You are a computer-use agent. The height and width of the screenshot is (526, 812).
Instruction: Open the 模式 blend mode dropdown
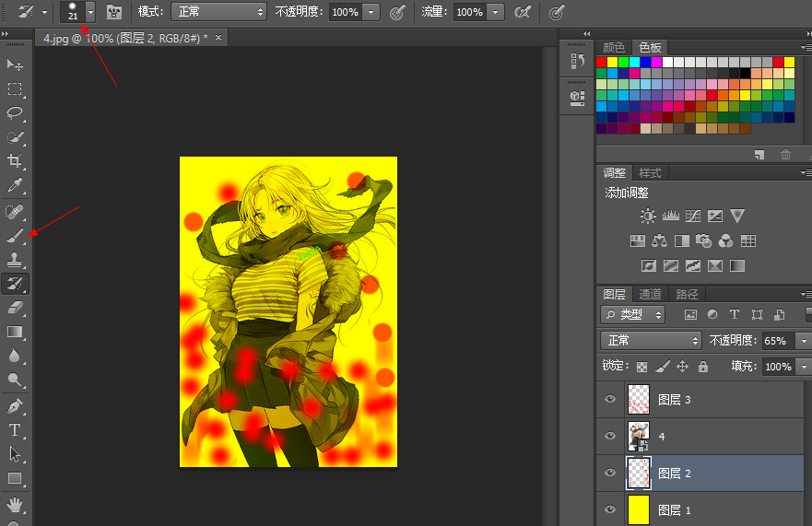218,12
